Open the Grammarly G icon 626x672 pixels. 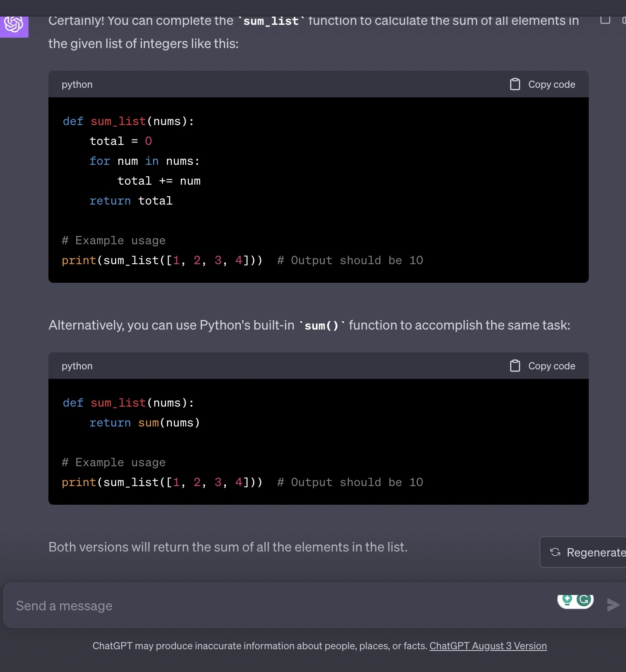tap(584, 600)
